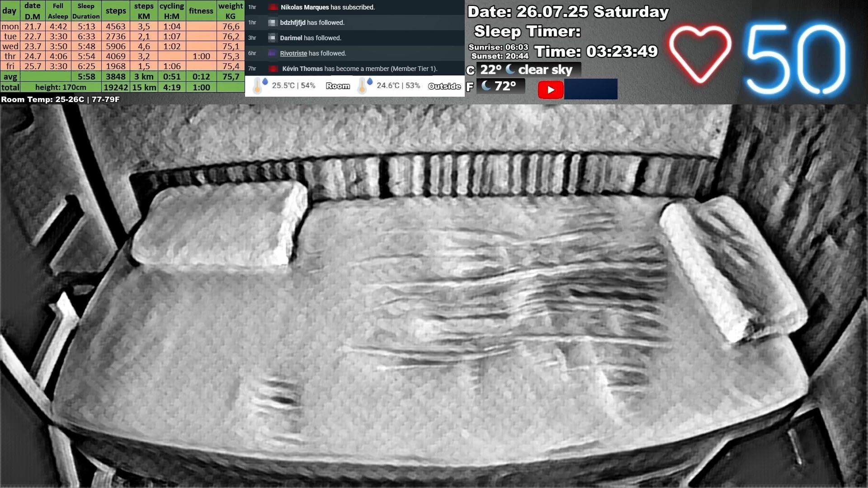
Task: Click the badge icon beside bdzhfjfjd
Action: tap(272, 23)
